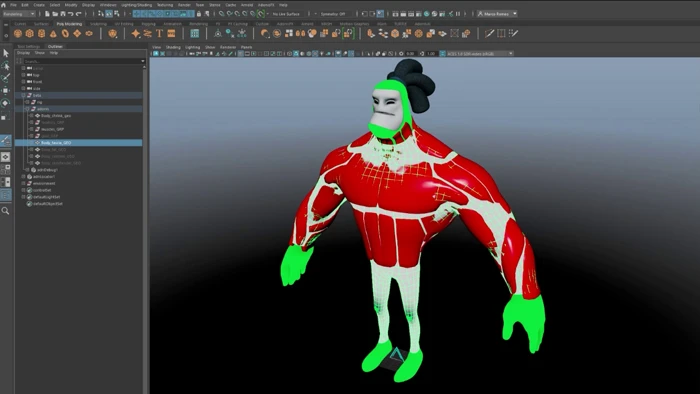Select the Lasso tool in toolbox
Image resolution: width=700 pixels, height=394 pixels.
coord(6,66)
